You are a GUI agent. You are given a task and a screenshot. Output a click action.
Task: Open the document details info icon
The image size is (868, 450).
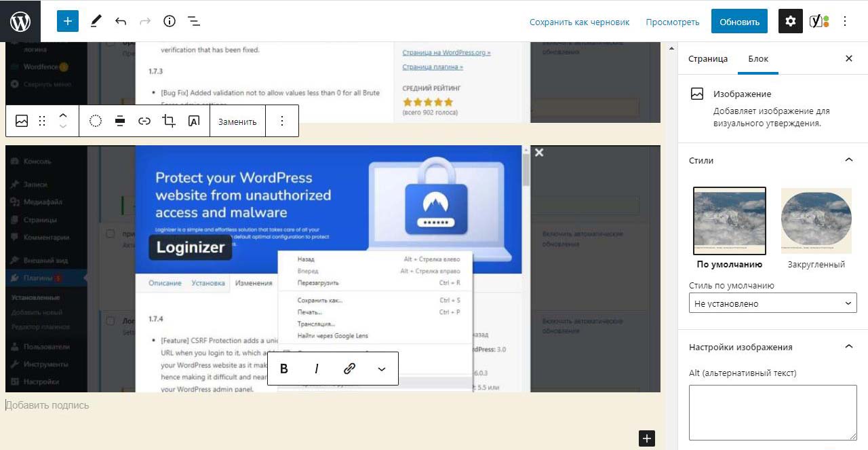pyautogui.click(x=170, y=21)
